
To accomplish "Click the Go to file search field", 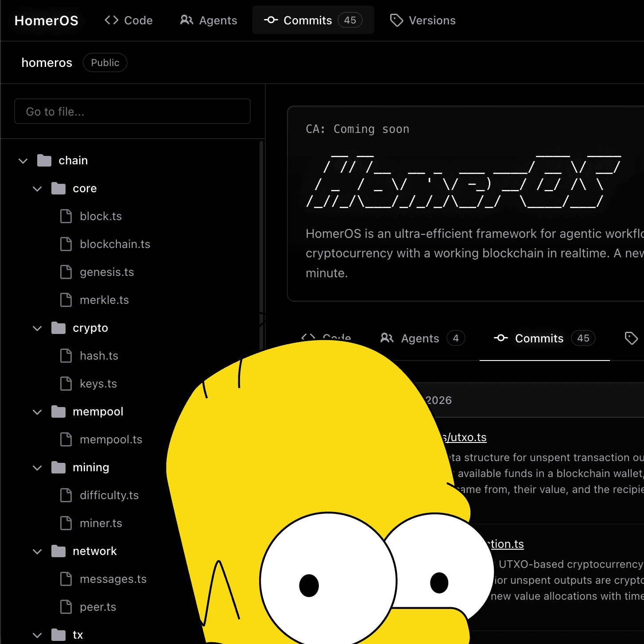I will pyautogui.click(x=132, y=111).
